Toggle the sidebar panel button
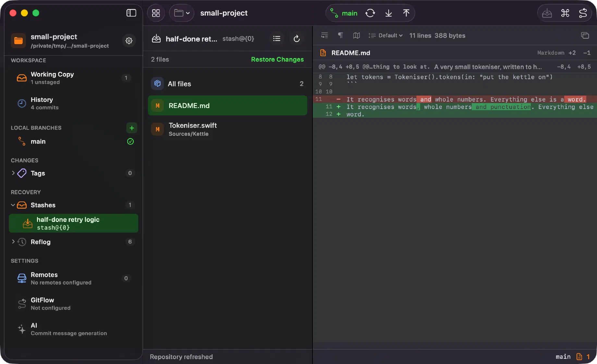Screen dimensions: 597x364 [131, 13]
